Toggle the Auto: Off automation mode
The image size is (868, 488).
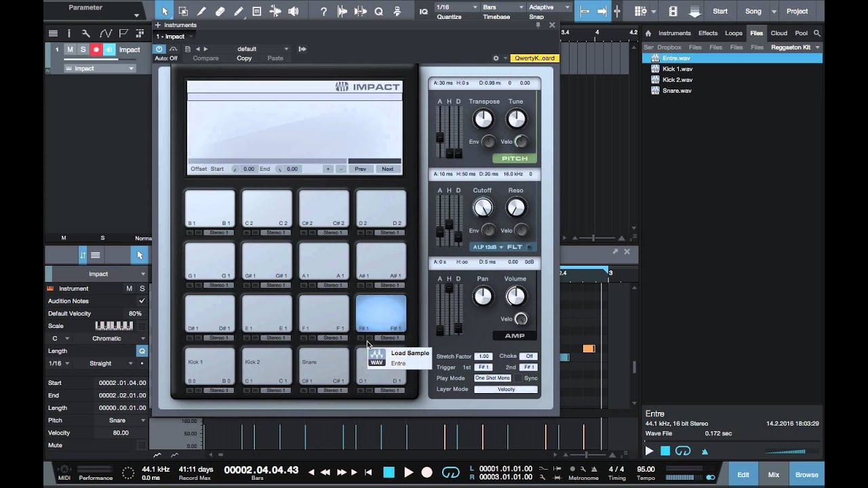pos(166,58)
